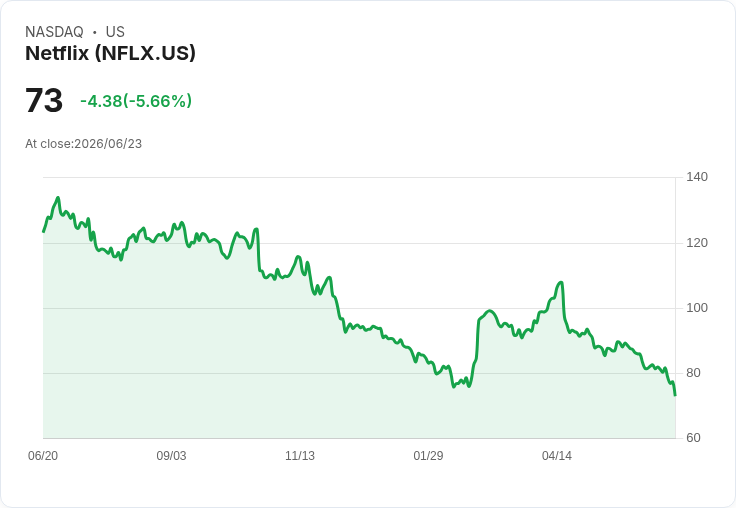Viewport: 736px width, 508px height.
Task: Select the 04/14 date axis label
Action: click(x=557, y=455)
